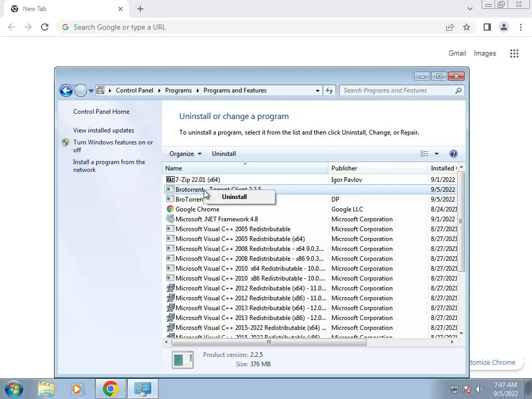The height and width of the screenshot is (399, 532).
Task: Click Chrome's reload page button
Action: tap(45, 27)
